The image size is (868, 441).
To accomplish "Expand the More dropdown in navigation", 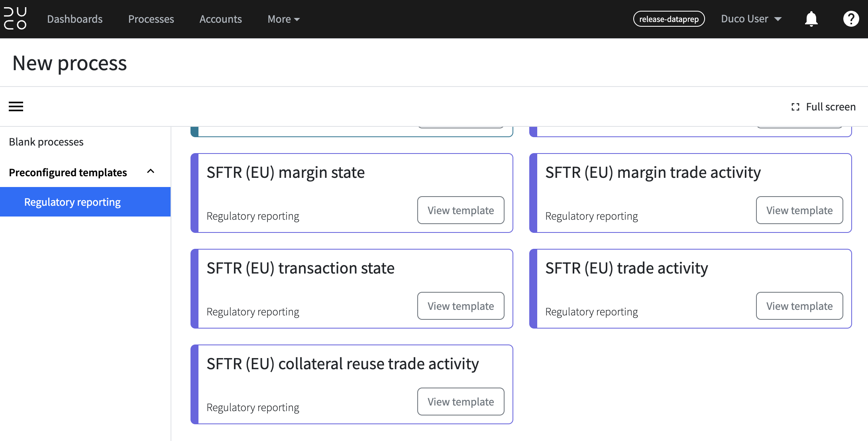I will pyautogui.click(x=284, y=19).
